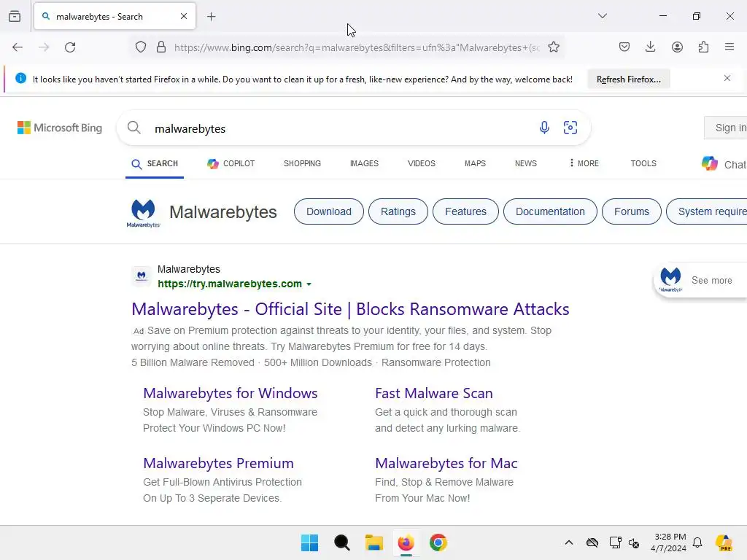Open the Firefox account menu
Viewport: 747px width, 560px height.
coord(678,47)
